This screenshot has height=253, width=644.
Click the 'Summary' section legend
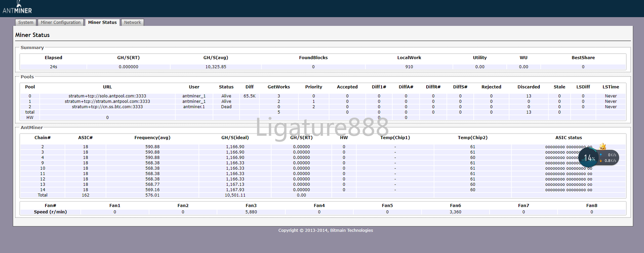[32, 47]
